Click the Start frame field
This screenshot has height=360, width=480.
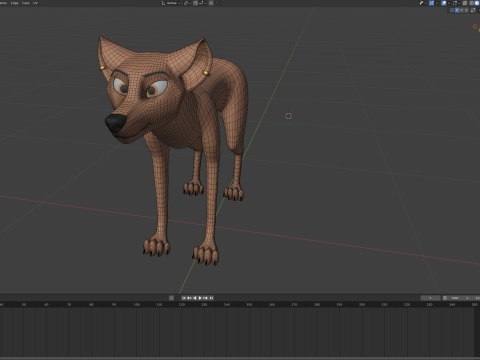pos(460,298)
